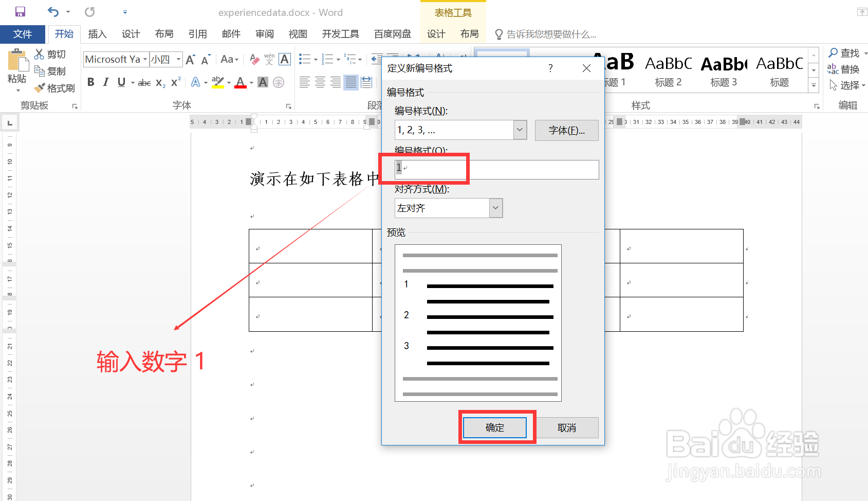Cut selection with 剪切

[50, 54]
